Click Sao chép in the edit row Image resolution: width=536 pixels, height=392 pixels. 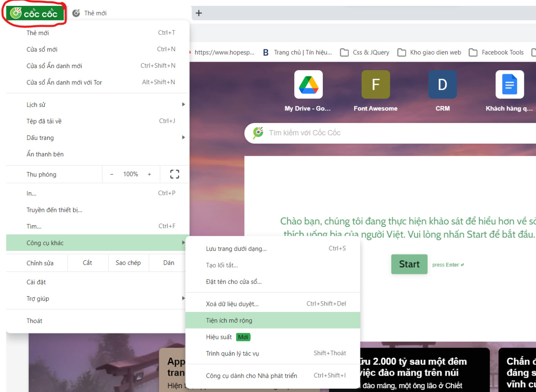[x=128, y=263]
